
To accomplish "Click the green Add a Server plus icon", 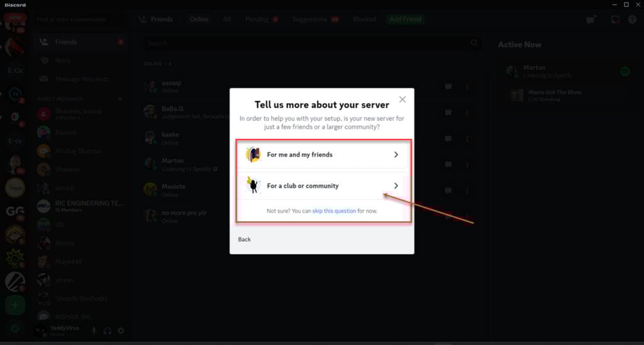I will 15,305.
